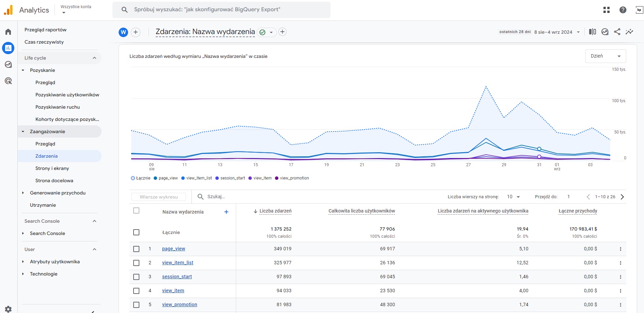644x313 pixels.
Task: Click the table search magnifier icon
Action: click(x=201, y=197)
